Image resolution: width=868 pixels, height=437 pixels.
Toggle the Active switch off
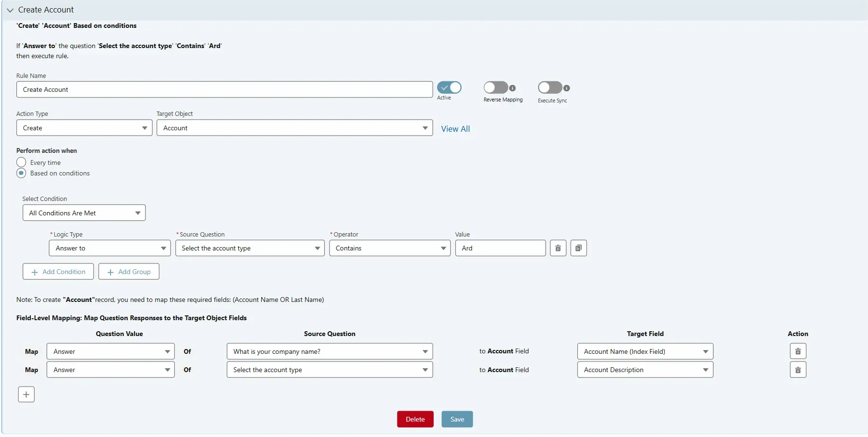(x=450, y=87)
